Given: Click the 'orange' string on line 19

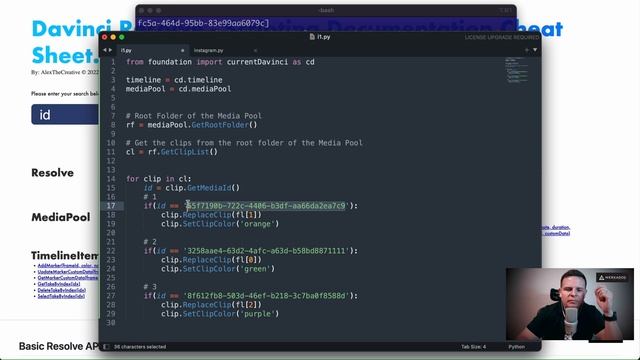Looking at the screenshot, I should pos(257,224).
